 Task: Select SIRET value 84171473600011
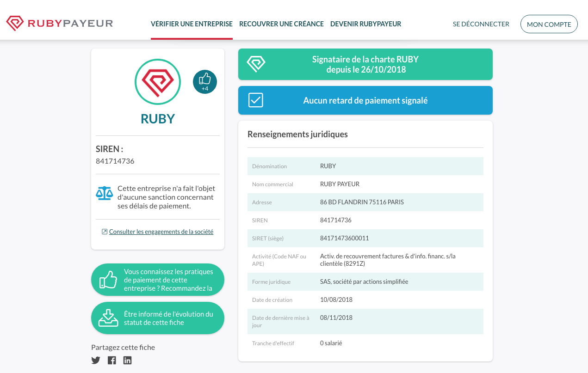345,238
